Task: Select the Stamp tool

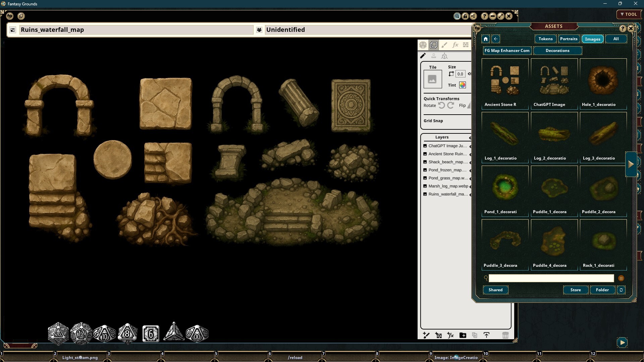Action: tap(434, 56)
